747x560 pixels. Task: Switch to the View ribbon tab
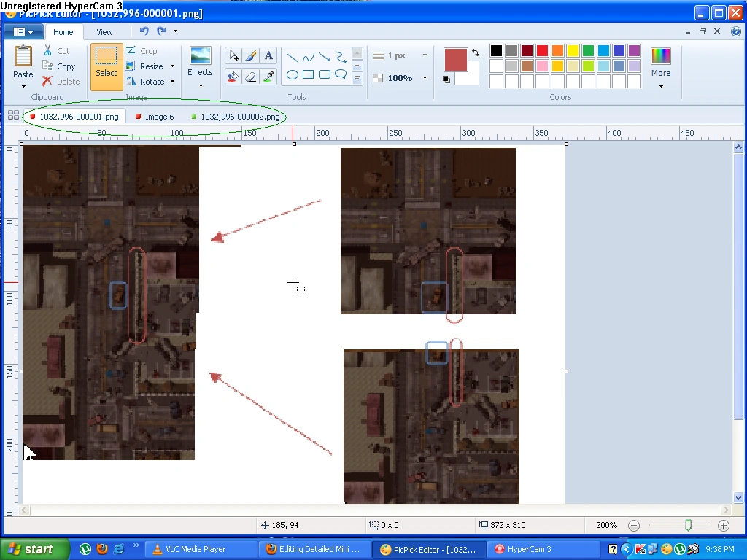tap(105, 31)
